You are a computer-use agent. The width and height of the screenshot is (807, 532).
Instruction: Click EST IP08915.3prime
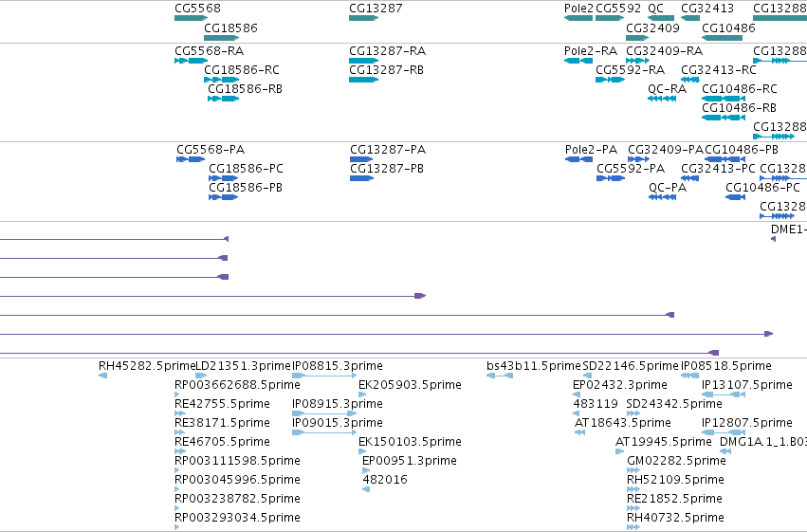click(x=324, y=413)
